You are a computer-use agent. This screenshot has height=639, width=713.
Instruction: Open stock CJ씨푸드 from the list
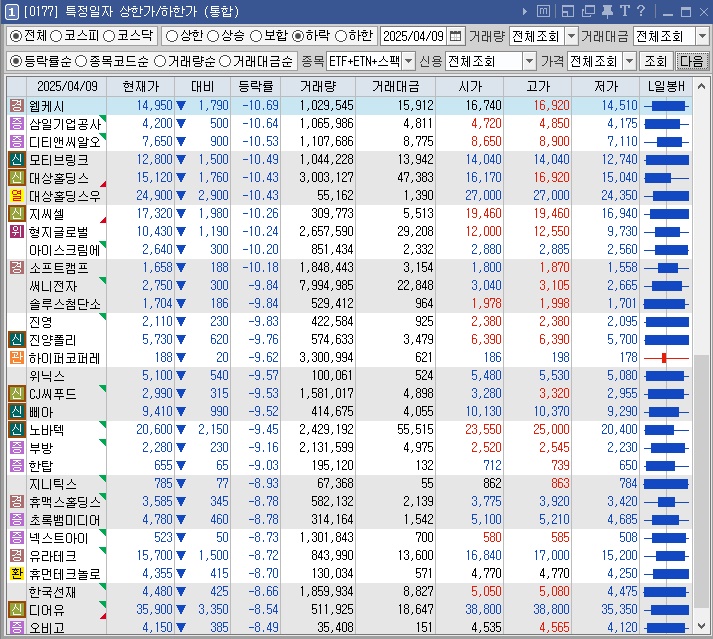tap(53, 394)
